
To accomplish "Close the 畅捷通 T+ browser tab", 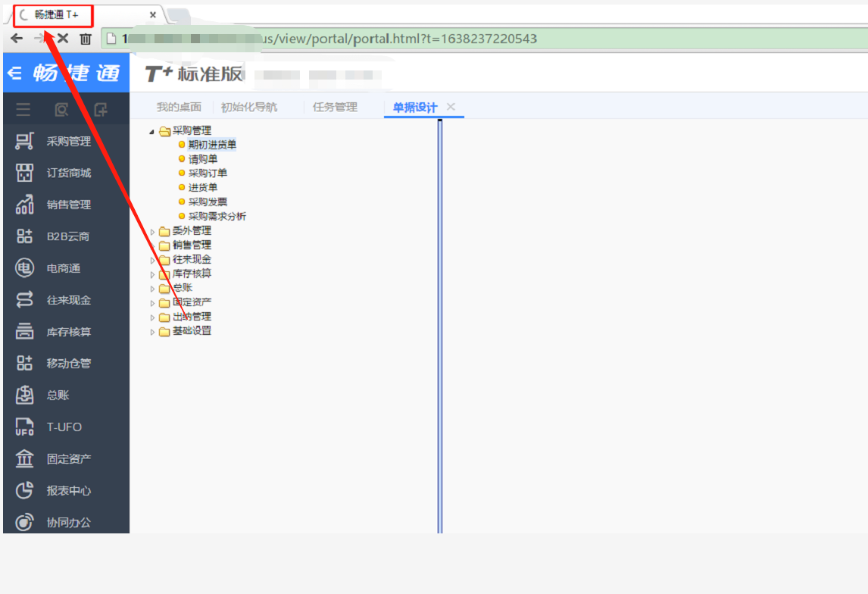I will point(153,15).
